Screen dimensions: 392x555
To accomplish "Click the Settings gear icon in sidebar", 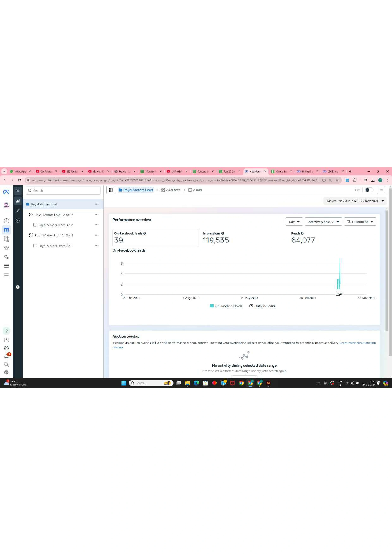I will [x=6, y=348].
